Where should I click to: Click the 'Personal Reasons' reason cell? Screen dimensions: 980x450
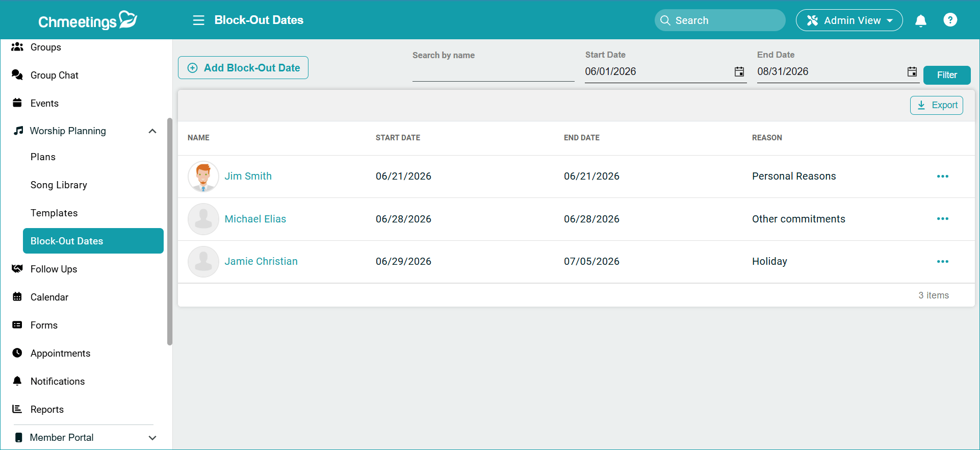pos(794,176)
